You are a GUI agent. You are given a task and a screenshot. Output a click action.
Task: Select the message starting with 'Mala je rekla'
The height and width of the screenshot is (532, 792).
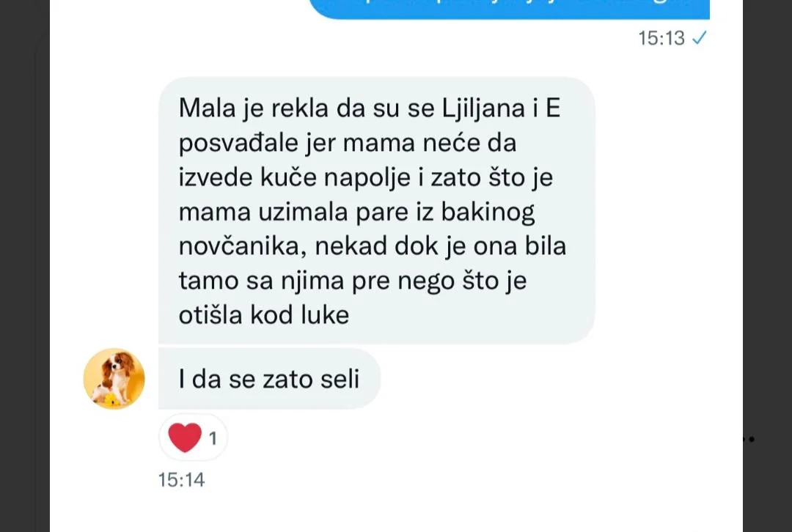pos(376,210)
